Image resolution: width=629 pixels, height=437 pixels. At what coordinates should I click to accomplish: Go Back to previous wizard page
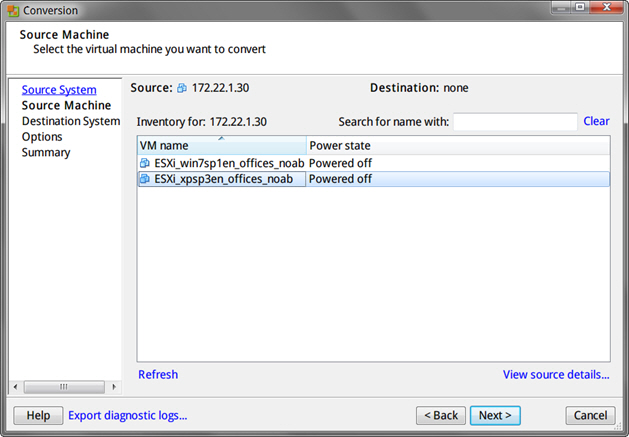(440, 415)
